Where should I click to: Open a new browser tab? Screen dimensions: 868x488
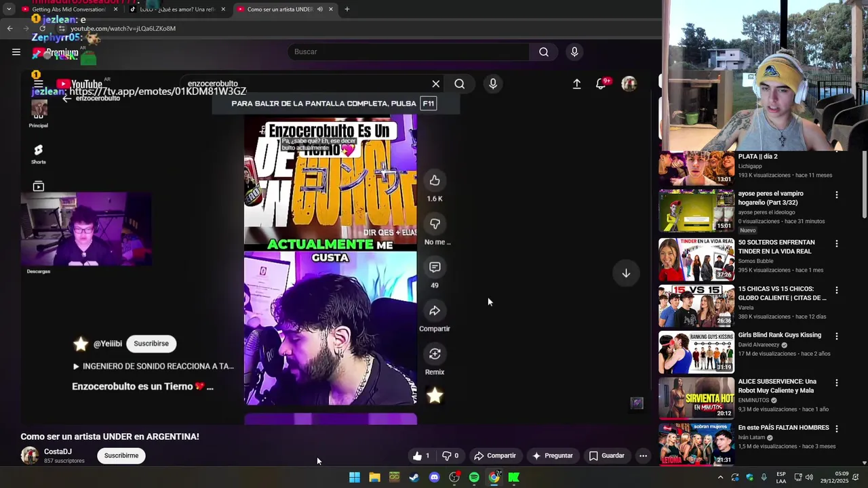(x=347, y=9)
